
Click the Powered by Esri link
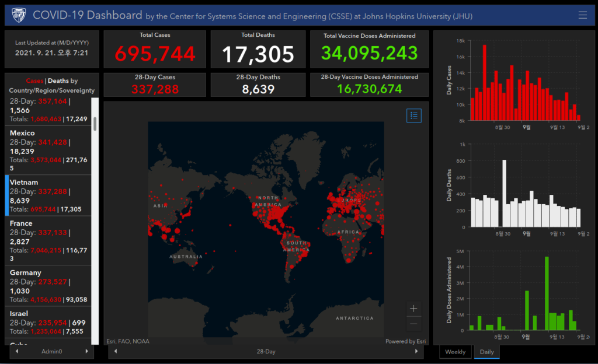pos(405,341)
